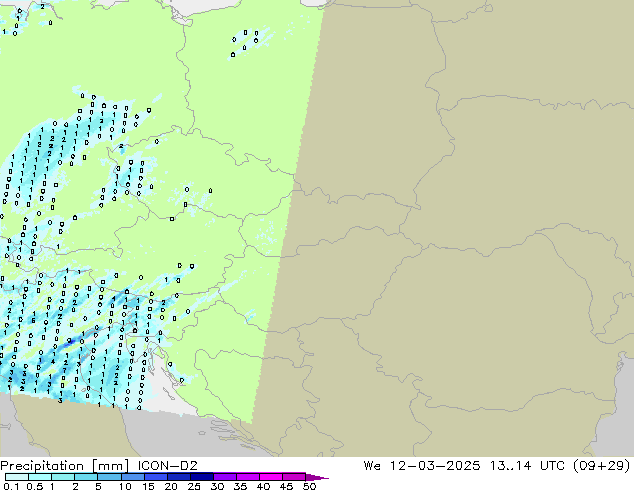
Task: Select the 2–5 mm legend color swatch
Action: point(86,477)
